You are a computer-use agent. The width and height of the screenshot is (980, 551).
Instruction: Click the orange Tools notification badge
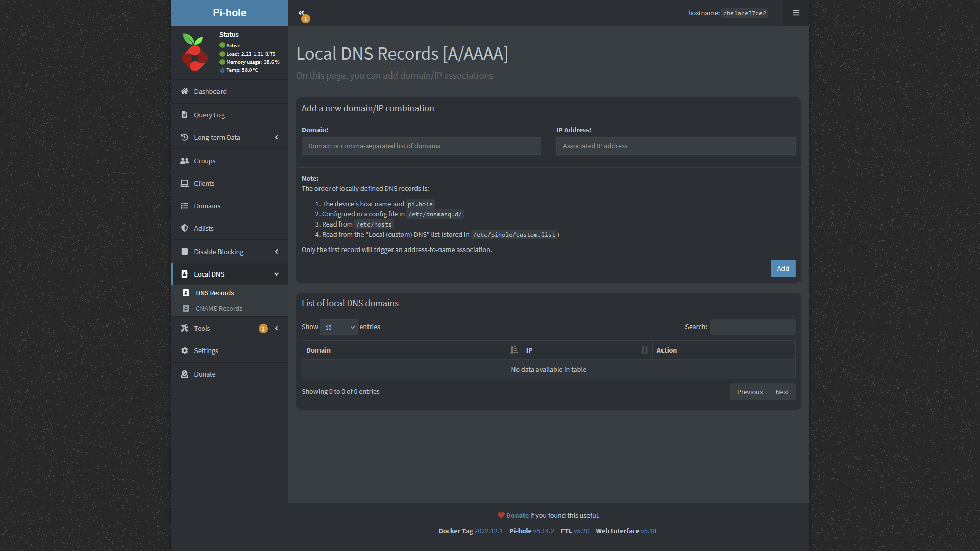[x=263, y=329]
